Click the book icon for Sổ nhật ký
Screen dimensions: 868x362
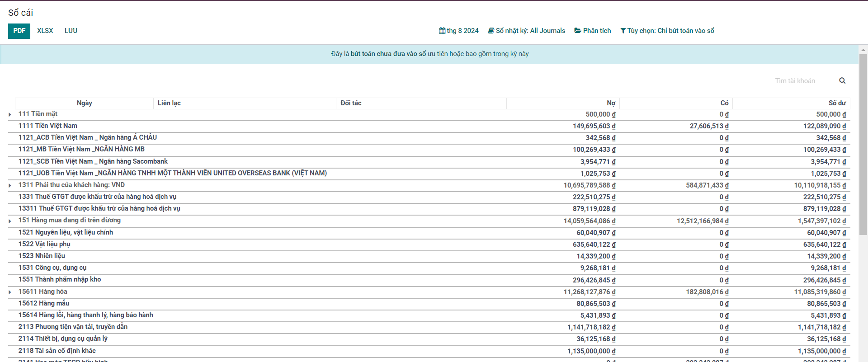click(491, 31)
